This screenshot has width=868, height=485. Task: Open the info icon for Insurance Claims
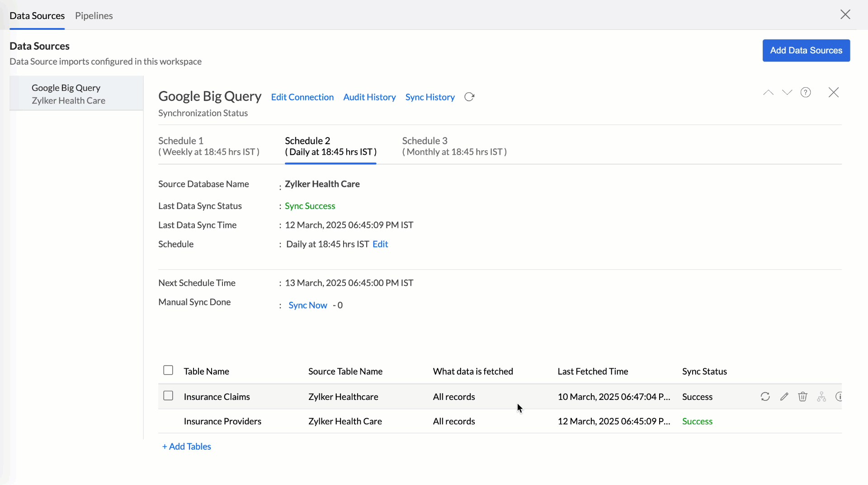[839, 397]
